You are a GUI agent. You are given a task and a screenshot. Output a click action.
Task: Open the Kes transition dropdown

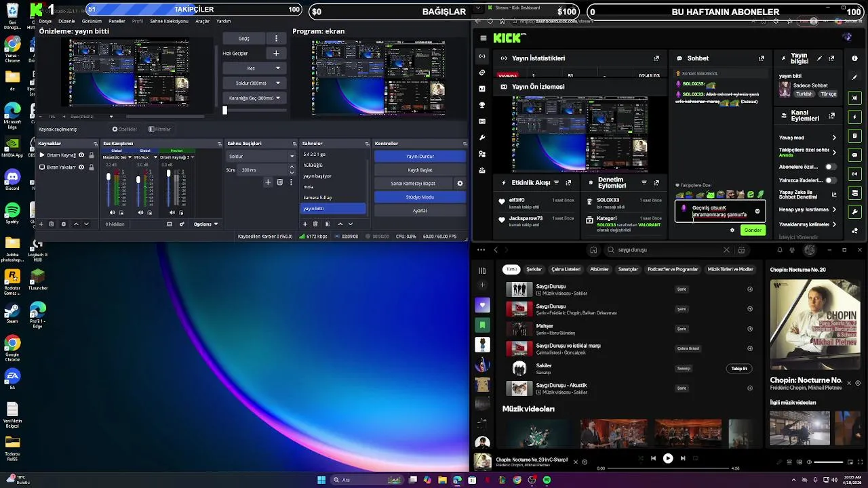[255, 68]
